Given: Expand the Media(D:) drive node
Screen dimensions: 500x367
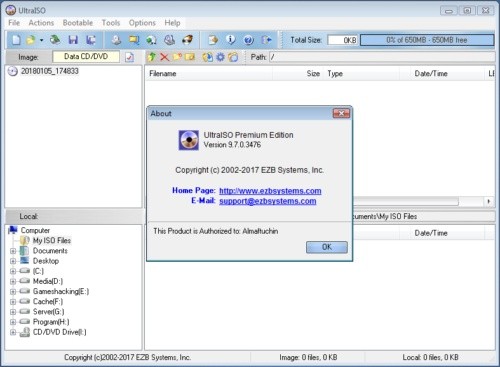Looking at the screenshot, I should (x=13, y=282).
